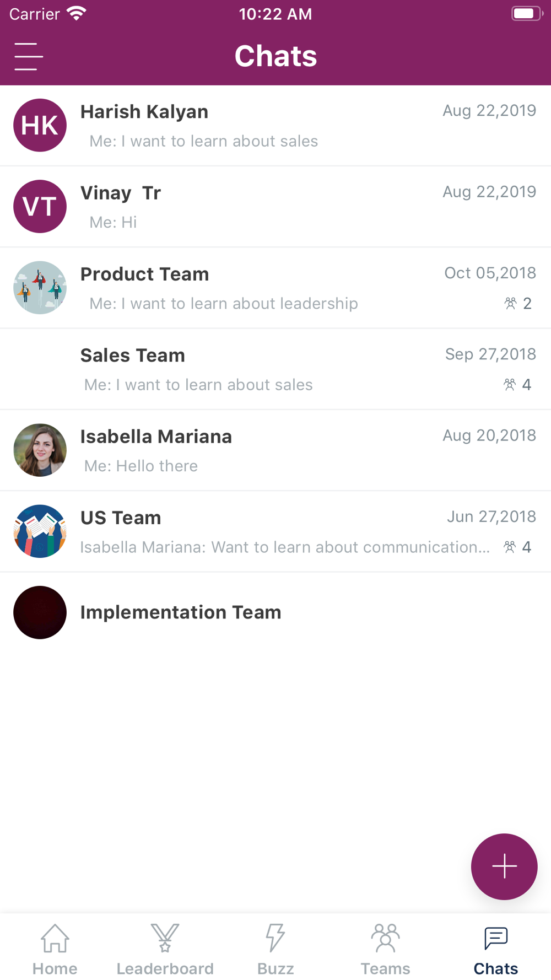Open the Teams people icon
The width and height of the screenshot is (551, 980).
(x=385, y=938)
